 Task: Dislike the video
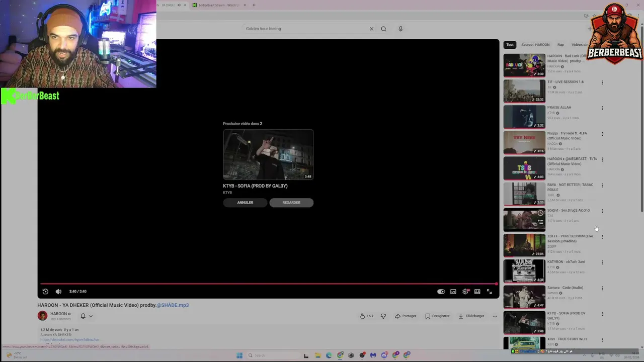[x=383, y=316]
